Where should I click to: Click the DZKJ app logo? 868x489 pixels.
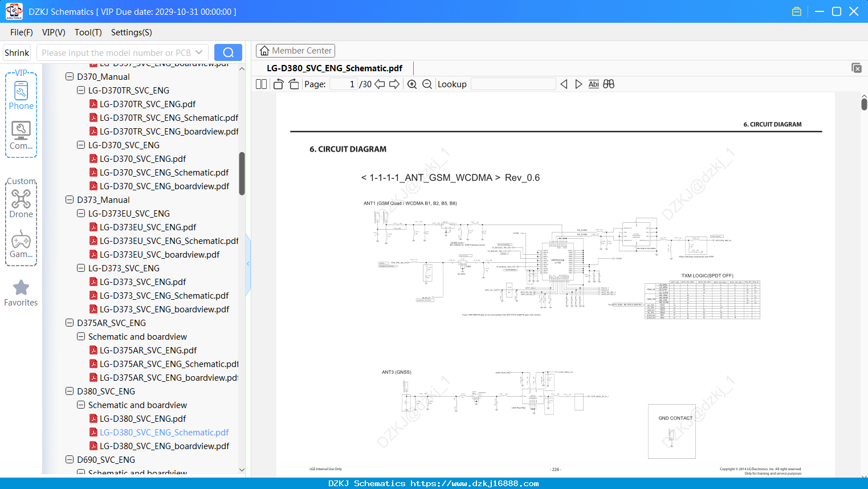pyautogui.click(x=14, y=11)
